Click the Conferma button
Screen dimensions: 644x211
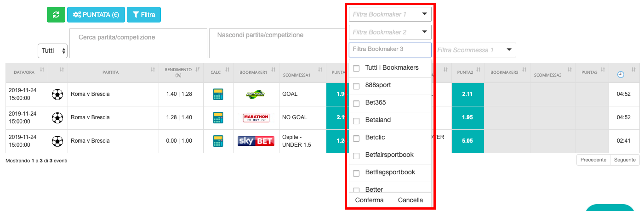(370, 200)
